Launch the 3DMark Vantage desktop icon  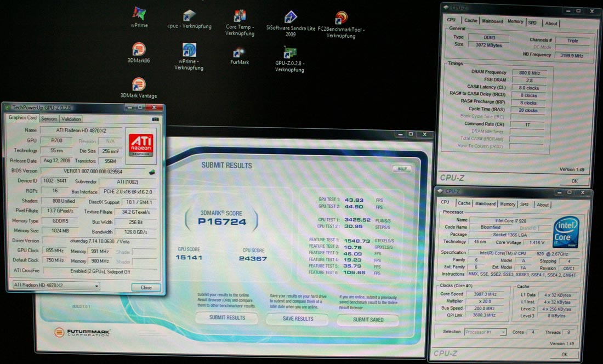[139, 88]
